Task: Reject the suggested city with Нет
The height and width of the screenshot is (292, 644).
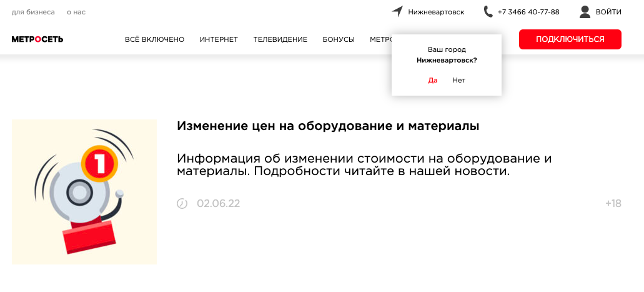Action: pyautogui.click(x=459, y=80)
